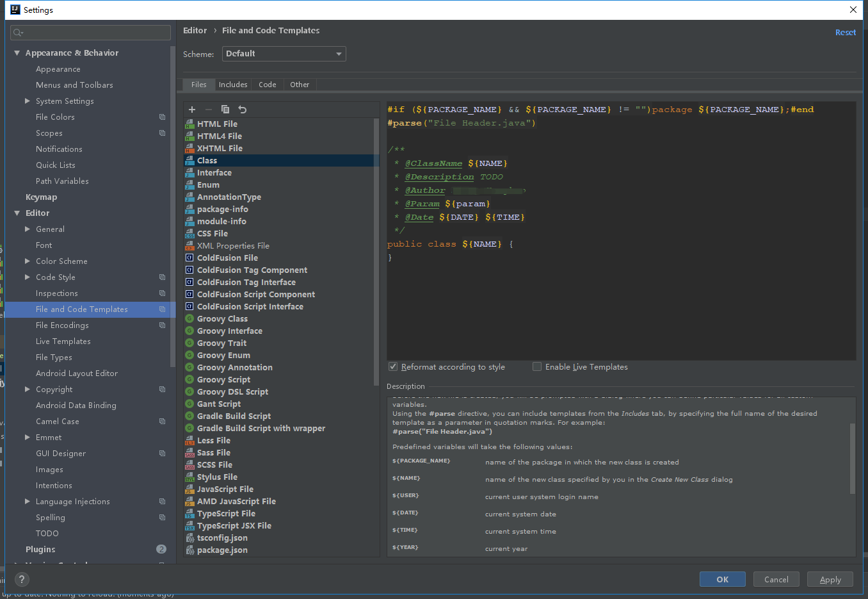Screen dimensions: 868x599
Task: Click the Spelling project-level icon
Action: (x=162, y=518)
